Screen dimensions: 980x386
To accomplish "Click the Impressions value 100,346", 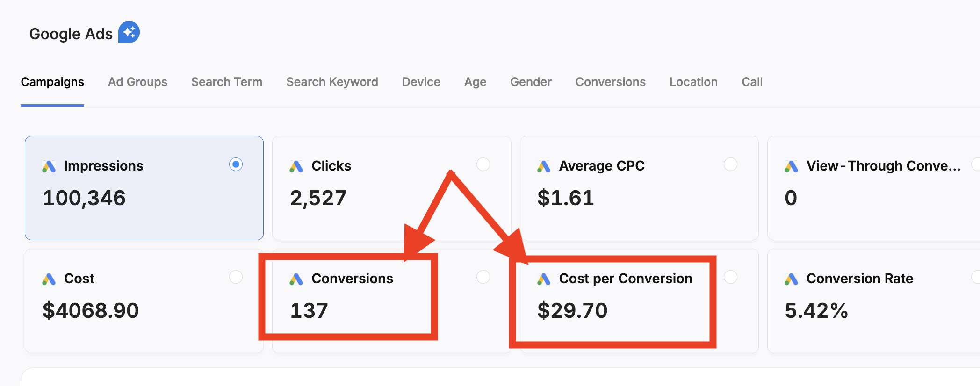I will pyautogui.click(x=84, y=198).
